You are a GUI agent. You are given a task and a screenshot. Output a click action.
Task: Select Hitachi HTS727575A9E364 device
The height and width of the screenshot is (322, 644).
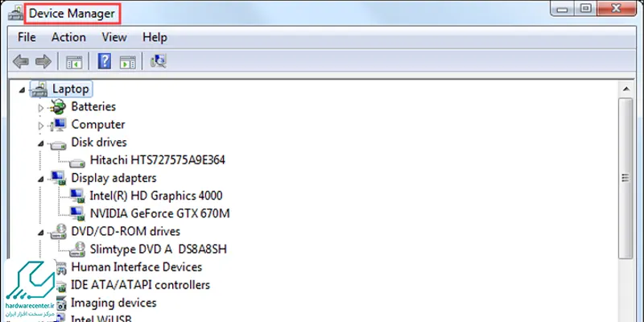pos(158,159)
